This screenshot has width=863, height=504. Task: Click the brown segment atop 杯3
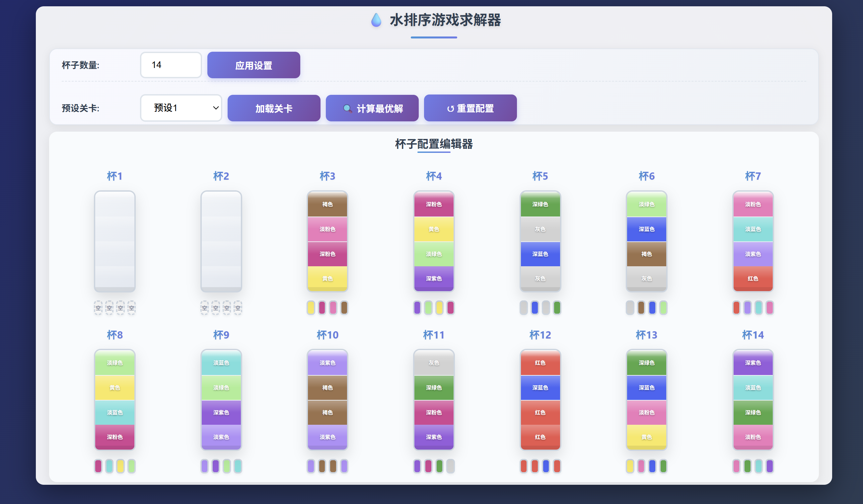click(327, 204)
